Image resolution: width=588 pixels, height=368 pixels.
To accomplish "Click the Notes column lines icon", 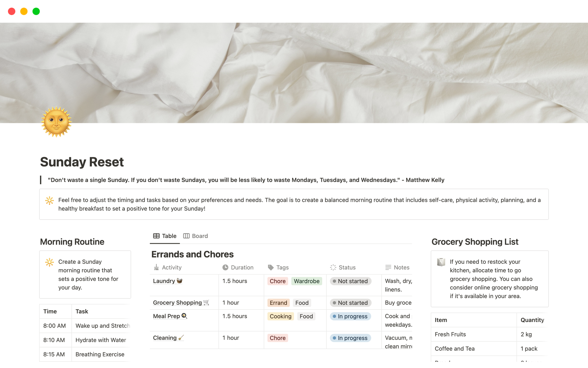I will 388,267.
